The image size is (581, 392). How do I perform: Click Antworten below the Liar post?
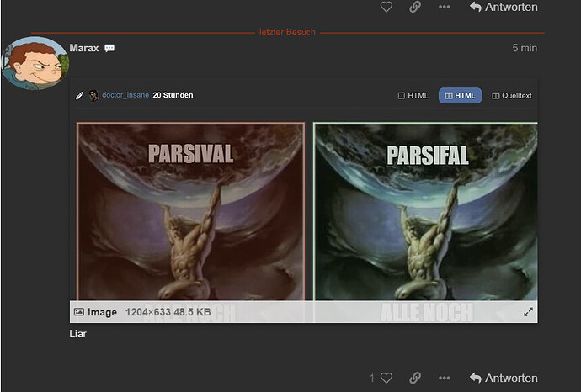(x=504, y=378)
